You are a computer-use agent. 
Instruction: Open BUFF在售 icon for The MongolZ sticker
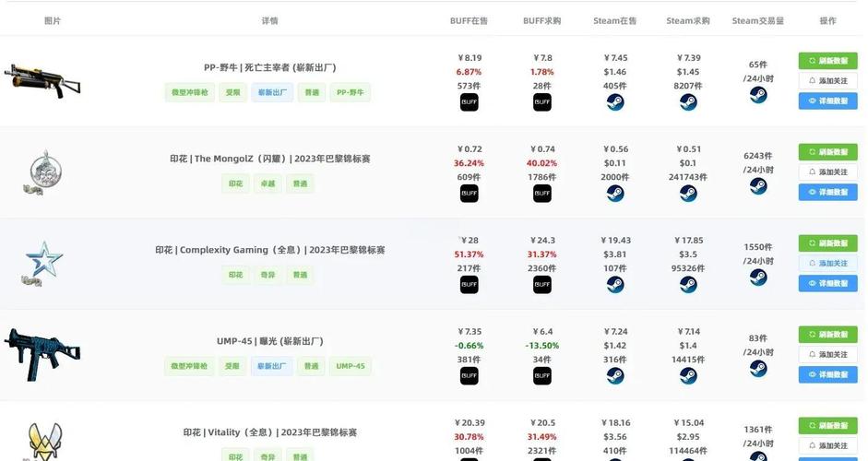point(469,194)
